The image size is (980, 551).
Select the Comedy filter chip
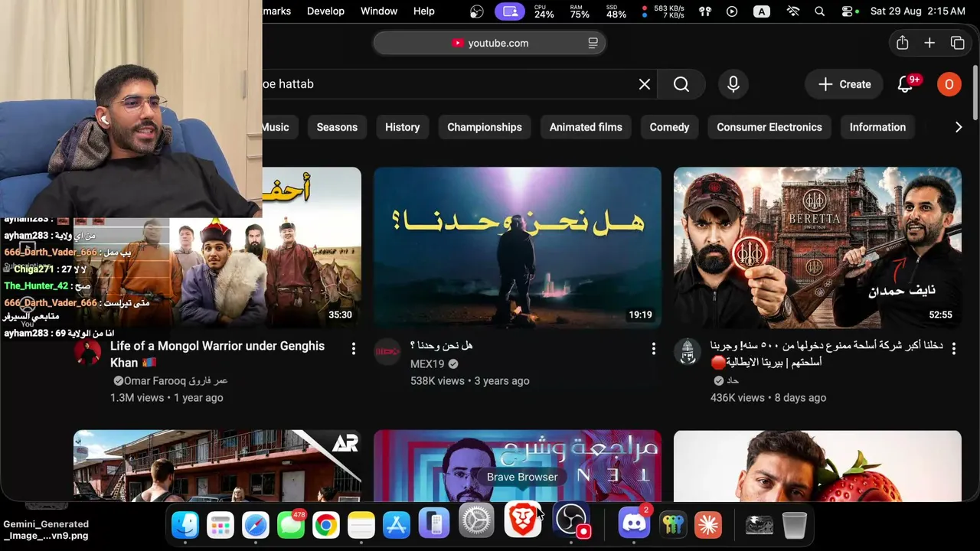[x=669, y=127]
